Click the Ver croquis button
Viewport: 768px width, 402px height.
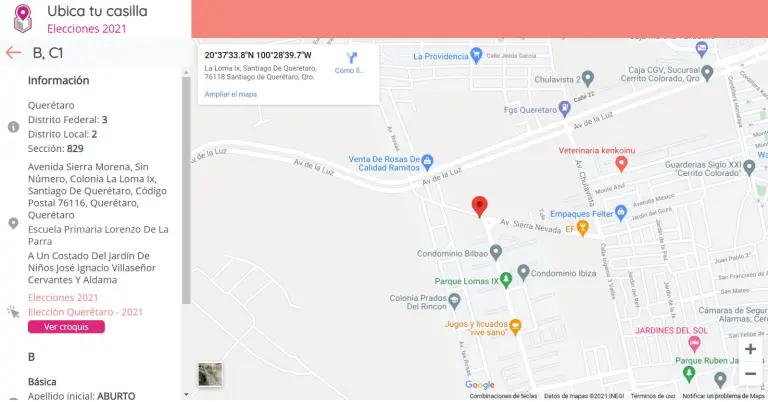[66, 327]
